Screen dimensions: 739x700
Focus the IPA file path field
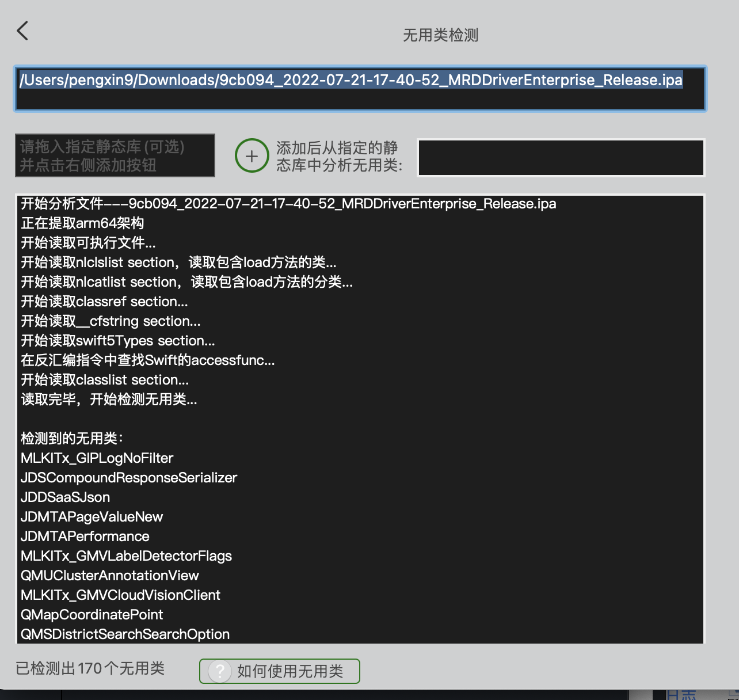coord(360,88)
